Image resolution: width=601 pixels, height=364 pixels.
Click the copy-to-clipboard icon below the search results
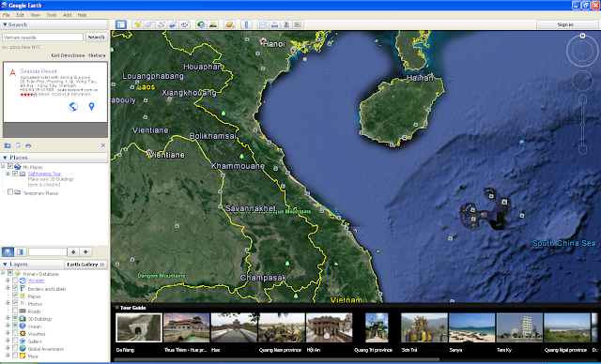(x=18, y=145)
